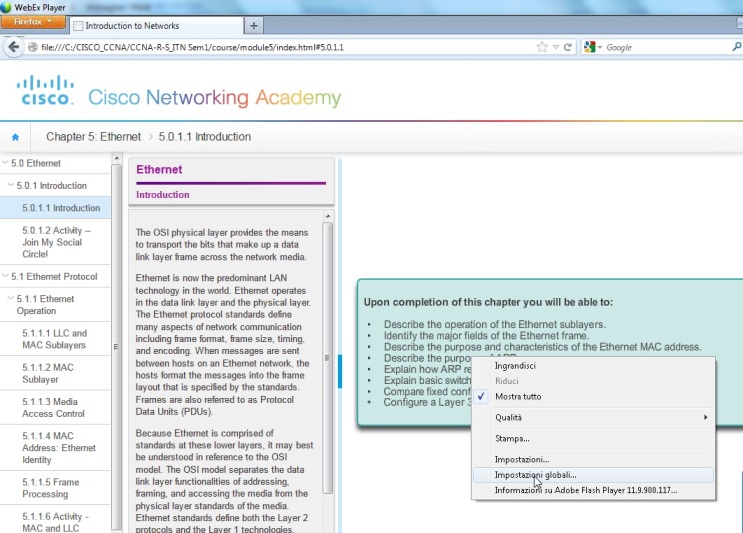Image resolution: width=743 pixels, height=533 pixels.
Task: Open 5.0.1.2 Activity Join My Social Circle
Action: [x=55, y=242]
